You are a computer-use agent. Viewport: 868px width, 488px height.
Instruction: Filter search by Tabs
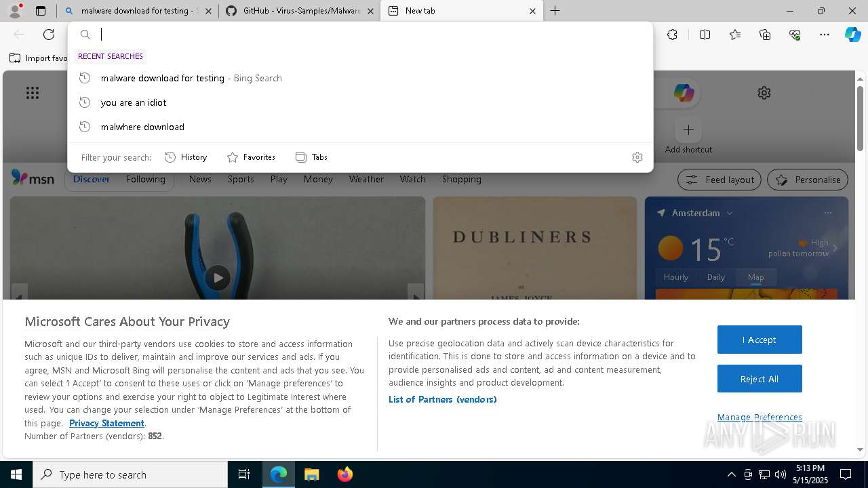(312, 157)
